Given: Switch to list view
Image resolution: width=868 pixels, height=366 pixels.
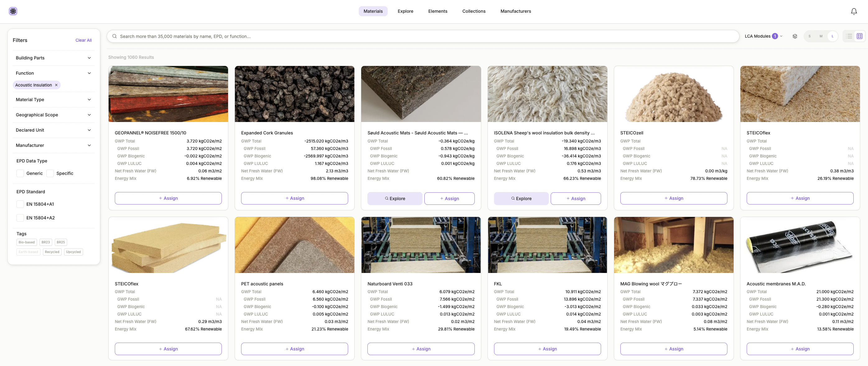Looking at the screenshot, I should coord(849,36).
